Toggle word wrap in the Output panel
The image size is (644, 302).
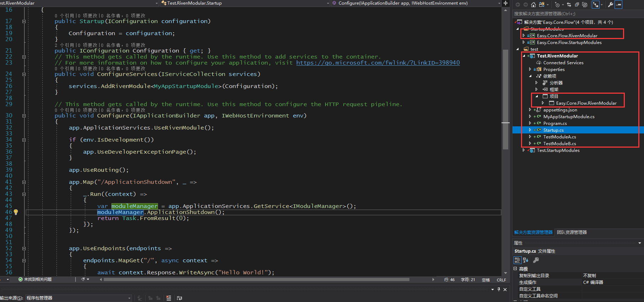(179, 298)
